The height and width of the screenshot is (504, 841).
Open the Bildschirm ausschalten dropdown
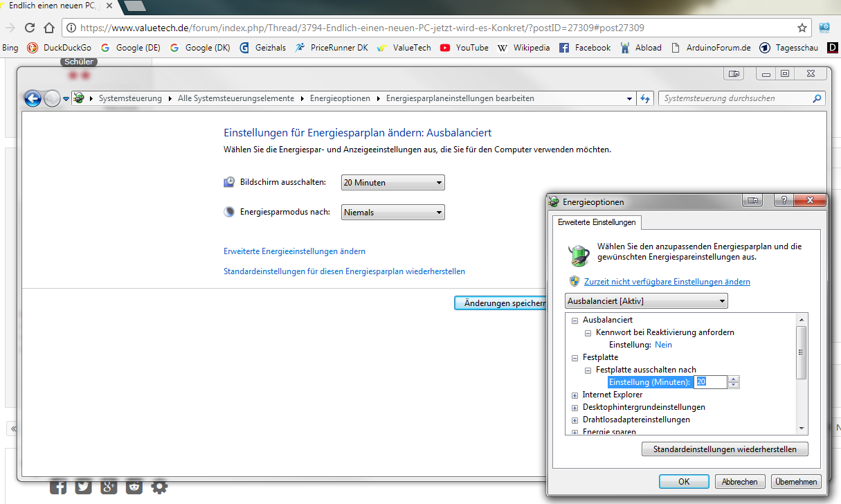coord(392,183)
